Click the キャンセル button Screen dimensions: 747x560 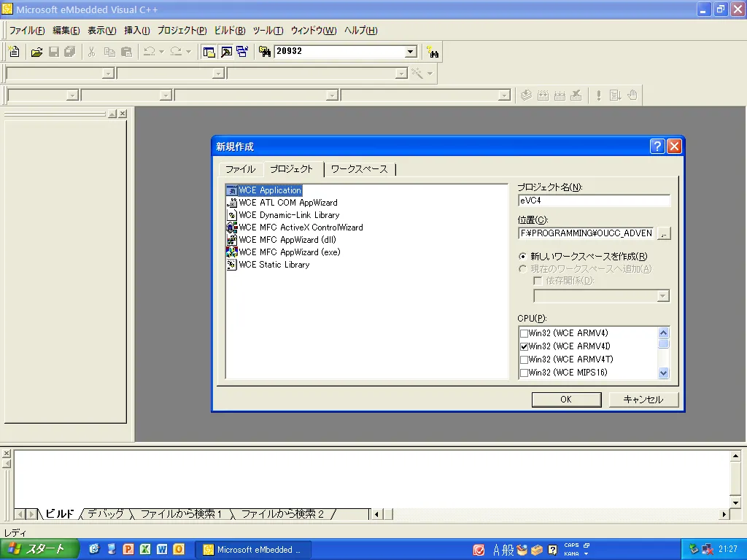[643, 400]
